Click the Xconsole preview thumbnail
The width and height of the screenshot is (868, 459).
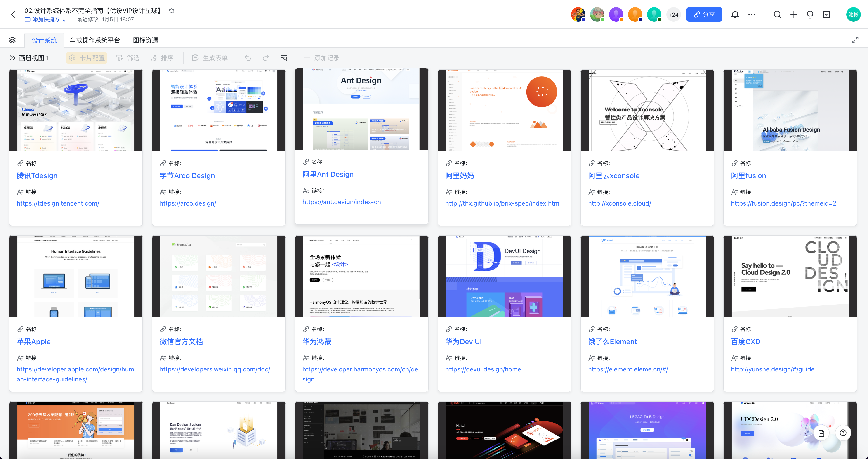click(647, 110)
